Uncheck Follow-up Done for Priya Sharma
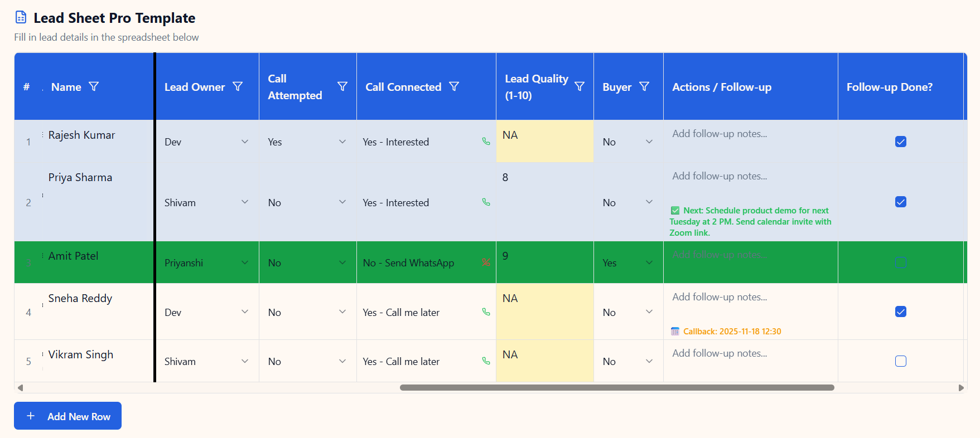980x438 pixels. point(901,202)
